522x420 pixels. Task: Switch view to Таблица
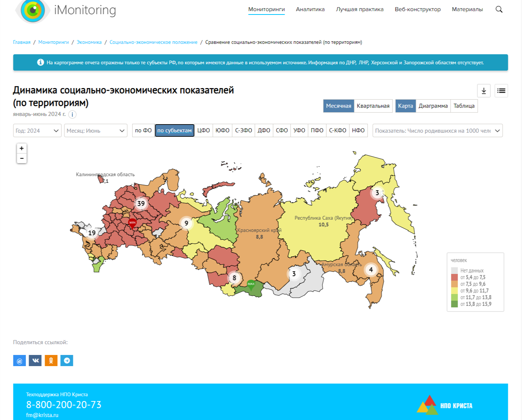[x=464, y=106]
